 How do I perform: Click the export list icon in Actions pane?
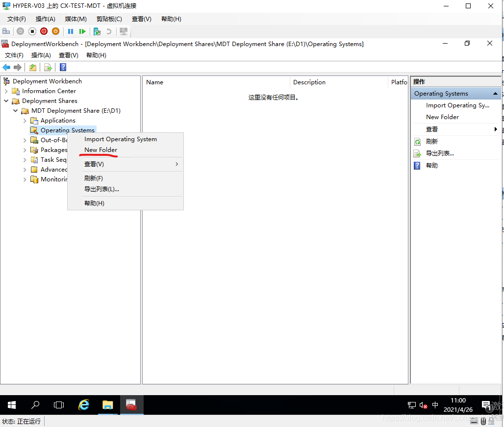[417, 153]
